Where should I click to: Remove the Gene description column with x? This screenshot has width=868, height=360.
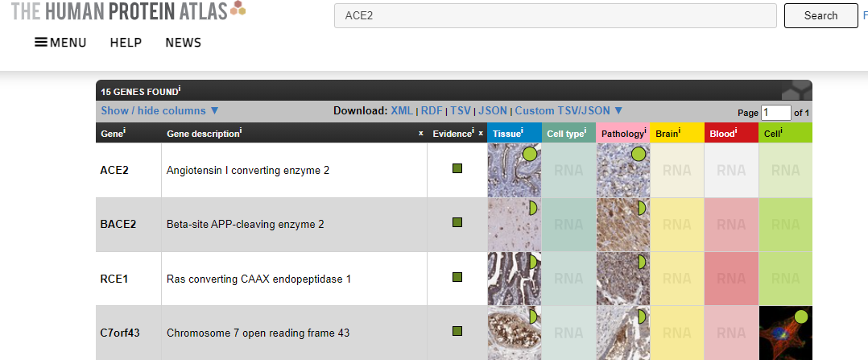[x=420, y=133]
